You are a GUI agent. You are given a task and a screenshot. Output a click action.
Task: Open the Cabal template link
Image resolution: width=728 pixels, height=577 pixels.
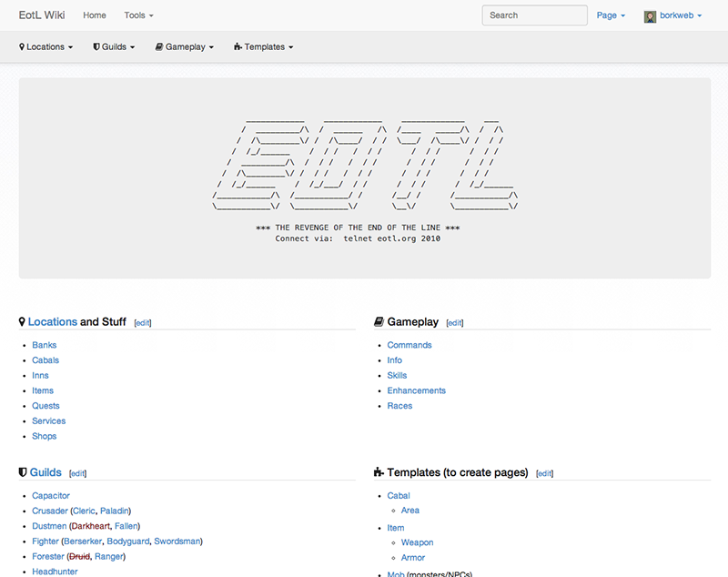click(399, 496)
